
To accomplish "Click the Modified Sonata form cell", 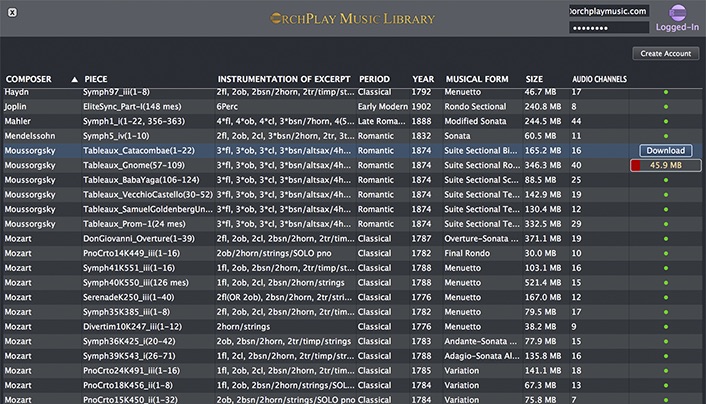I will [x=475, y=121].
